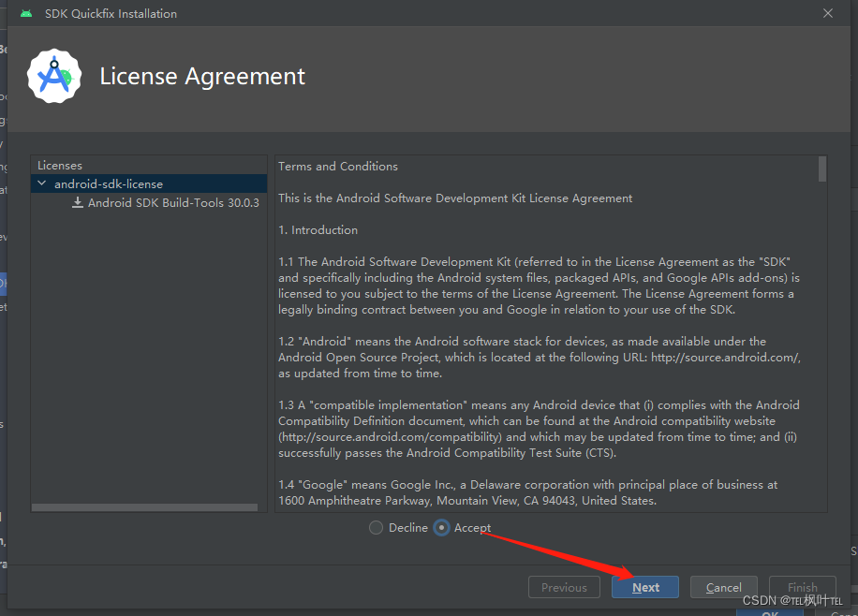Select Android SDK Build-Tools 30.0.3 item
Image resolution: width=858 pixels, height=616 pixels.
173,203
